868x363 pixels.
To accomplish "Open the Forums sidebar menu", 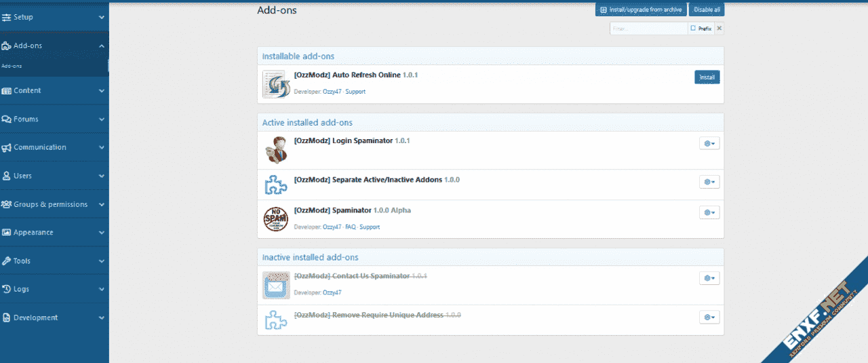I will (x=54, y=119).
